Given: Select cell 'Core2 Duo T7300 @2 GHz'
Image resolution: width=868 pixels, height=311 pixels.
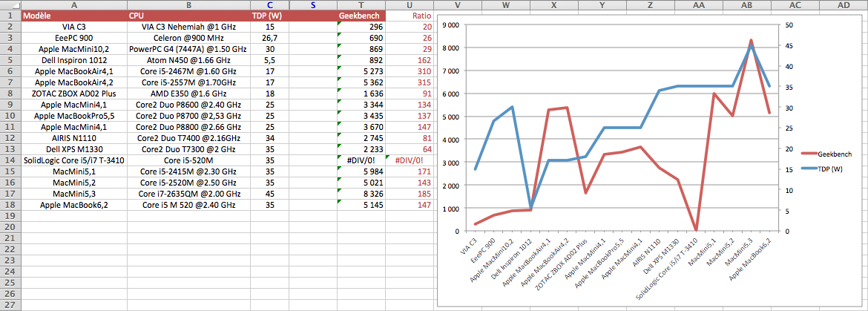Looking at the screenshot, I should coord(188,149).
